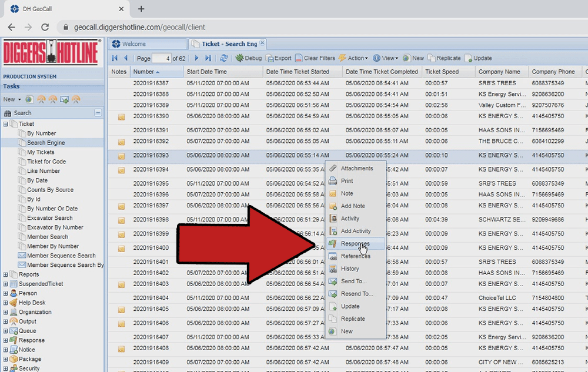The image size is (588, 372).
Task: Collapse the Ticket tree node
Action: point(6,124)
